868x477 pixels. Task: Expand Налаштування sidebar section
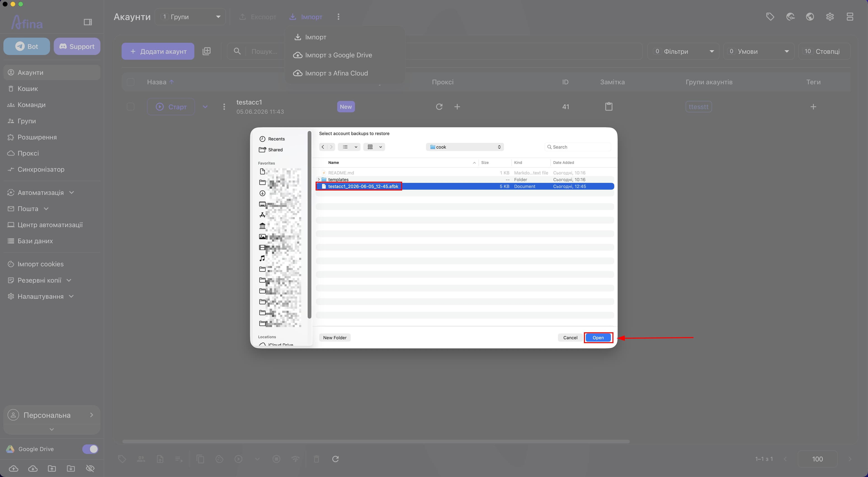pyautogui.click(x=71, y=296)
